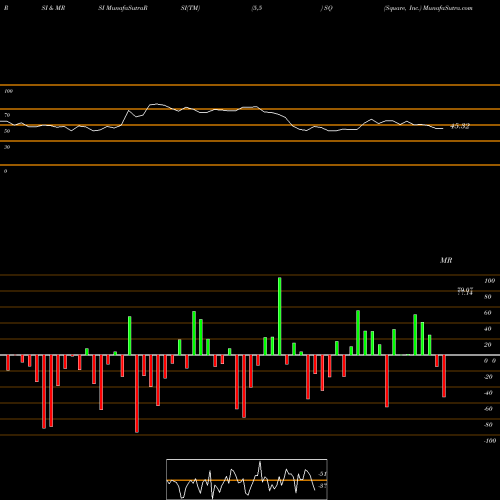Screen dimensions: 500x500
Task: Click the MR axis label 60
Action: pos(487,313)
